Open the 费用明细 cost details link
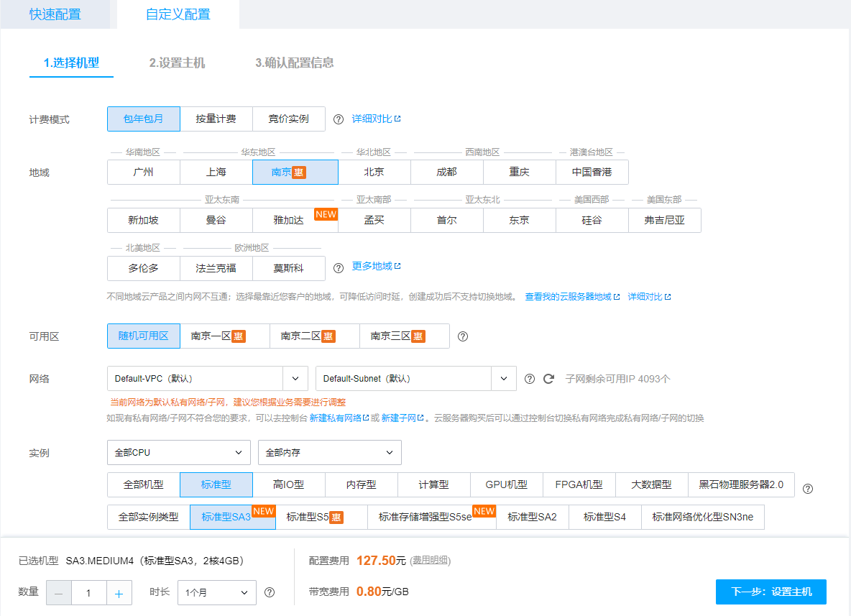The image size is (851, 616). (x=431, y=561)
